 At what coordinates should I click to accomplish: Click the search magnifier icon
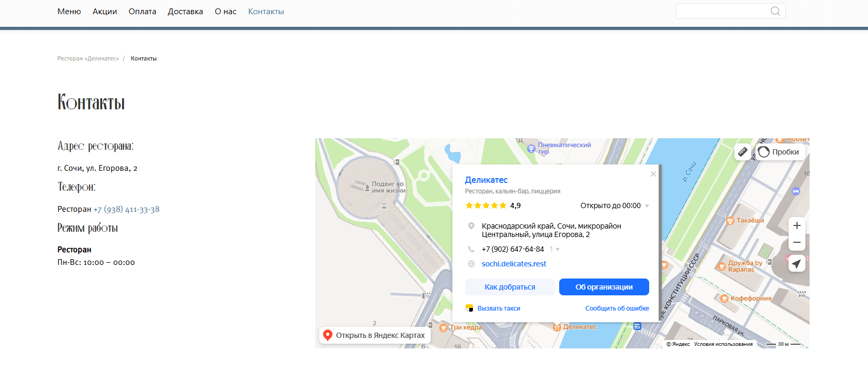pos(775,11)
